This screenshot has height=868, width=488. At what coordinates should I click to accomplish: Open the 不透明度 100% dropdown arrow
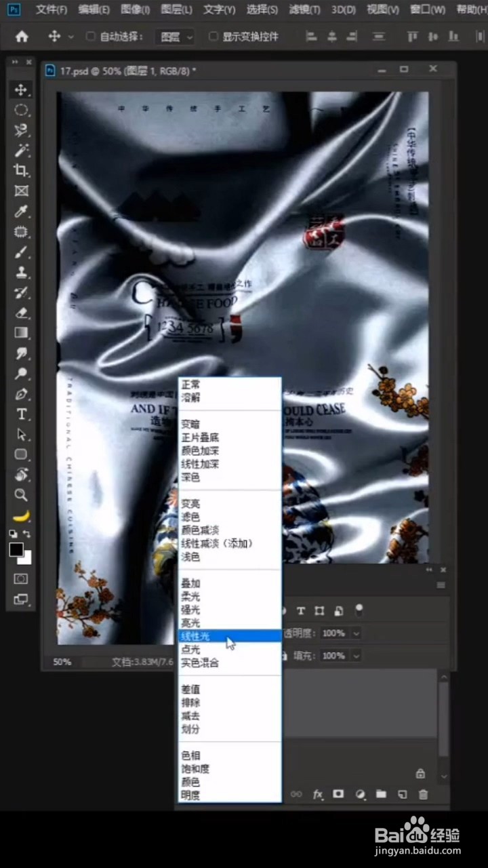tap(356, 633)
